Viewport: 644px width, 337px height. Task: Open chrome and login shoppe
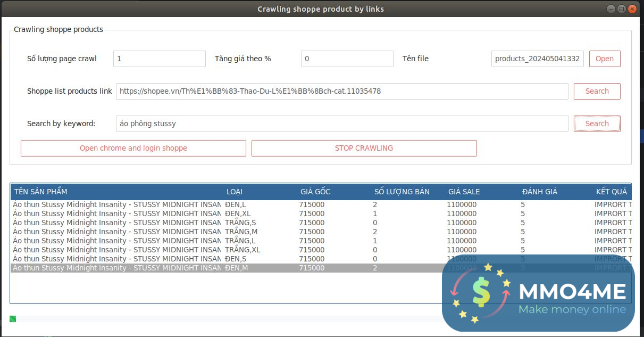(133, 148)
